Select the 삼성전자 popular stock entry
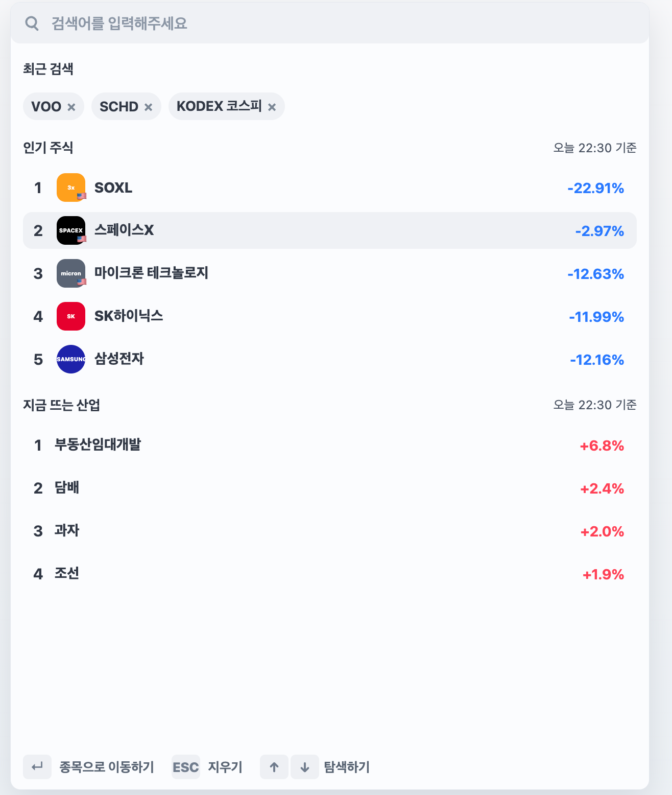Image resolution: width=672 pixels, height=795 pixels. (330, 359)
